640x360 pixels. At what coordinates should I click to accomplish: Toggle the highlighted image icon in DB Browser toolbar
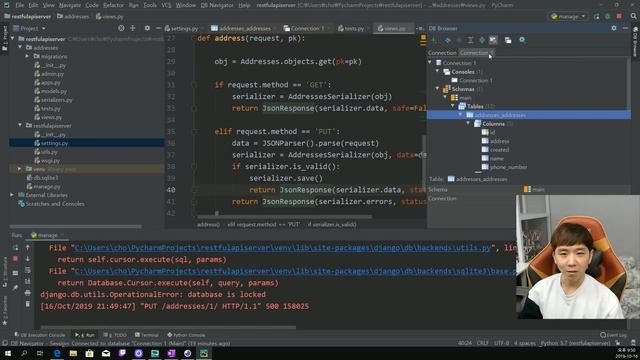[493, 40]
